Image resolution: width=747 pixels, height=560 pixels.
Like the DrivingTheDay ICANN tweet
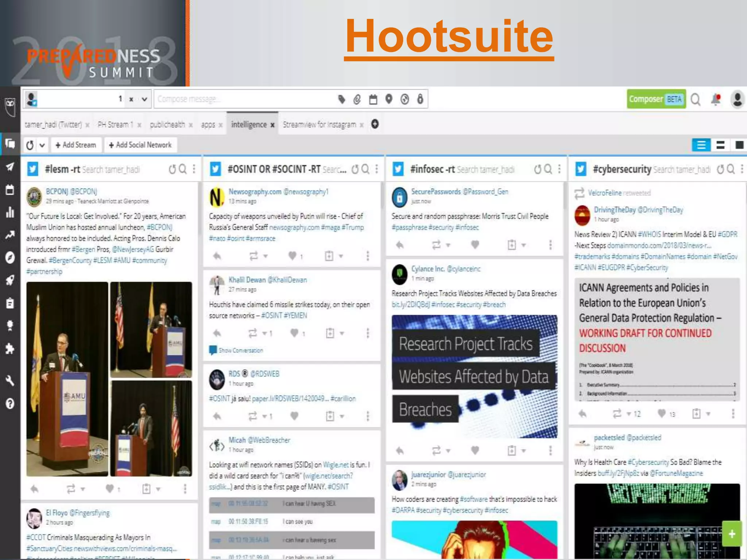click(662, 413)
